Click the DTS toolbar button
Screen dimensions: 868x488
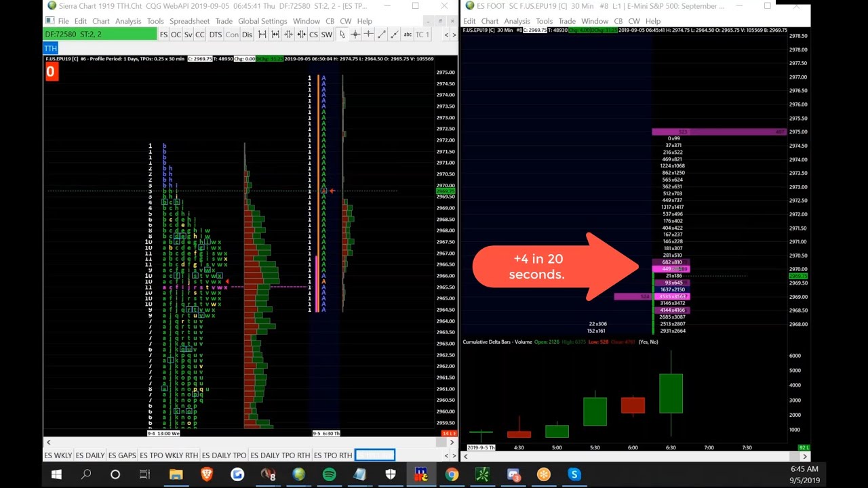pyautogui.click(x=216, y=35)
